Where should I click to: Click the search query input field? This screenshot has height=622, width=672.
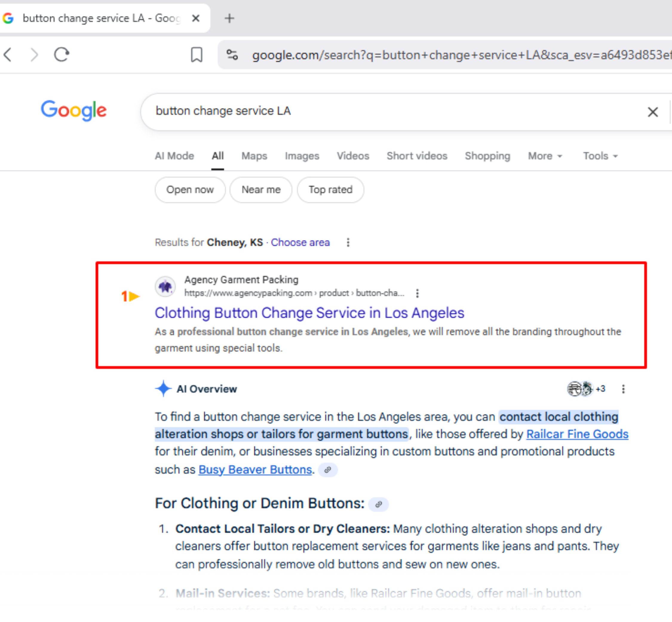(x=371, y=111)
